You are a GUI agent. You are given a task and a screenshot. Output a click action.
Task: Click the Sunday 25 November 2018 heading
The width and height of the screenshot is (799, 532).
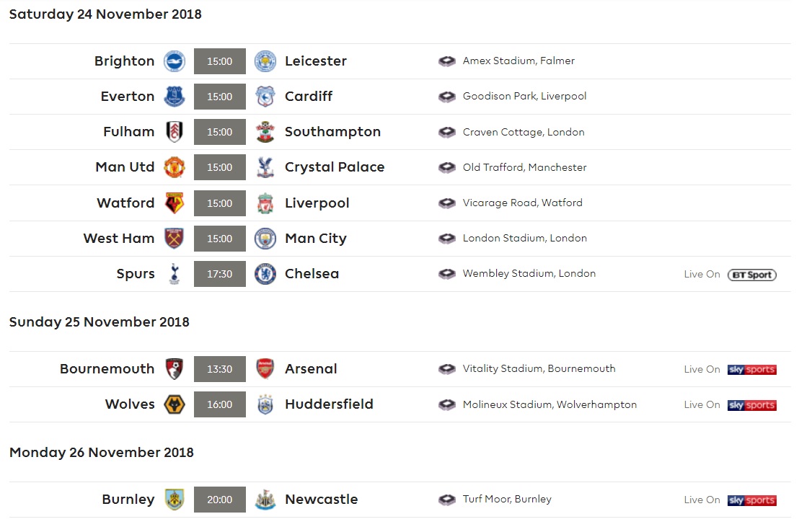pos(100,322)
